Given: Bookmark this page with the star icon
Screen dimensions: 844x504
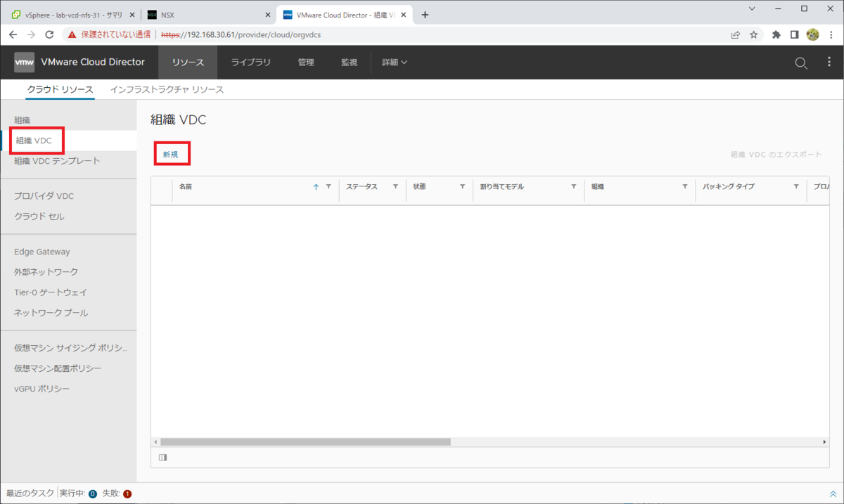Looking at the screenshot, I should click(753, 34).
